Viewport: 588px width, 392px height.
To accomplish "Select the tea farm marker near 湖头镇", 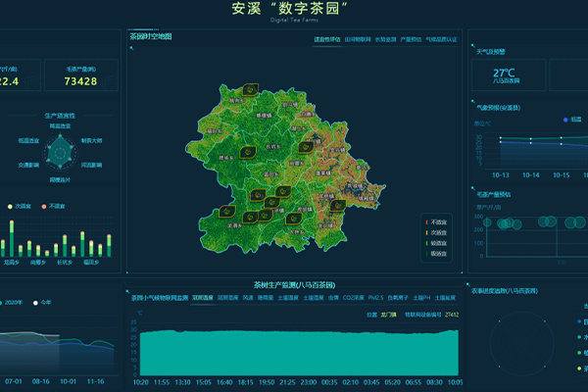I will 307,146.
